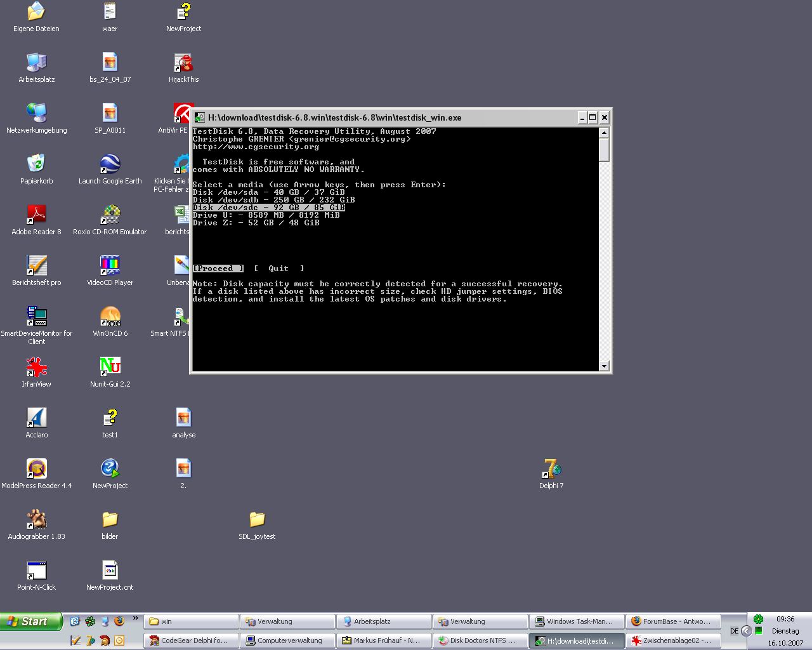812x650 pixels.
Task: Choose the [ Quit ] option in TestDisk
Action: click(x=279, y=269)
